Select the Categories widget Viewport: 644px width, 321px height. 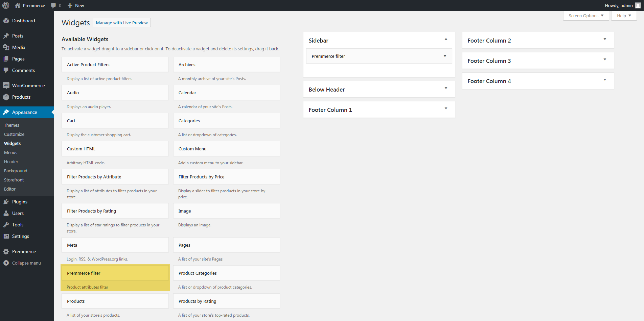[227, 121]
